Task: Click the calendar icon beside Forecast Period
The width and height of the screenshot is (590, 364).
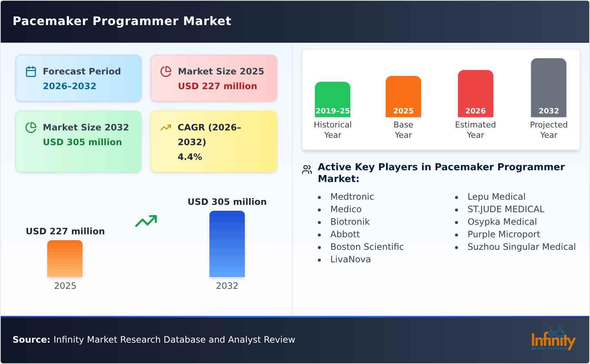Action: 31,71
